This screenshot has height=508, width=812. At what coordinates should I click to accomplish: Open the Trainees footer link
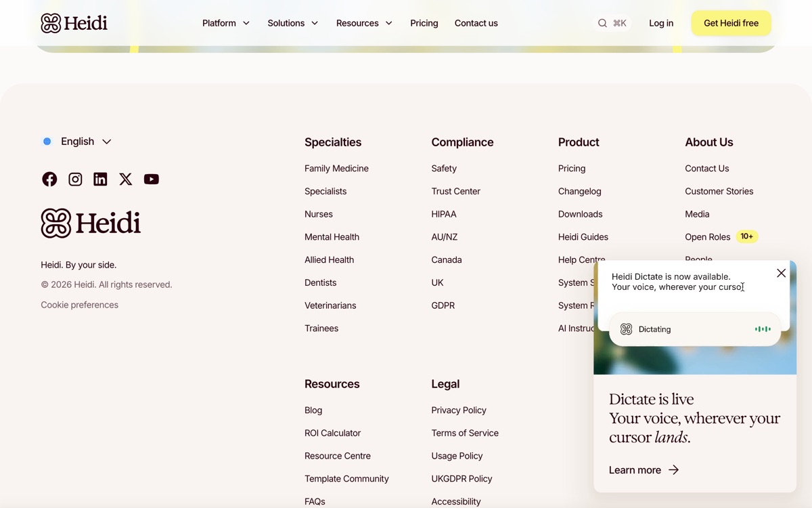pos(321,329)
